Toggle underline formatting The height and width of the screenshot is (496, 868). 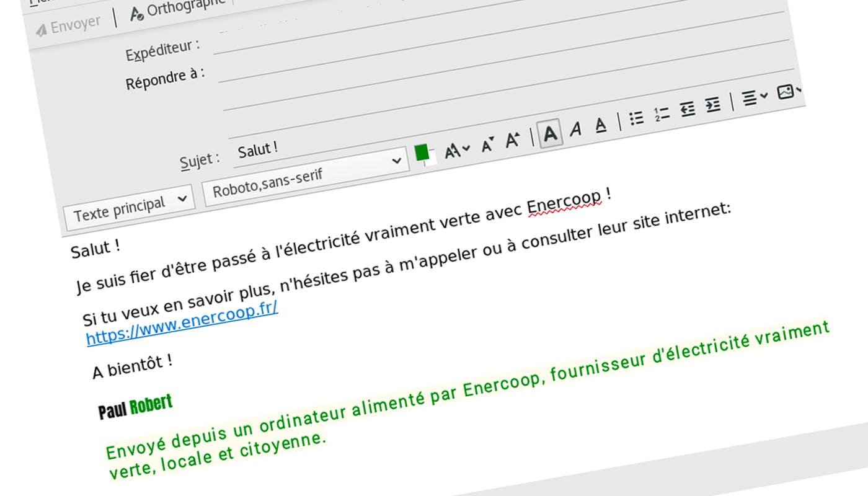600,126
